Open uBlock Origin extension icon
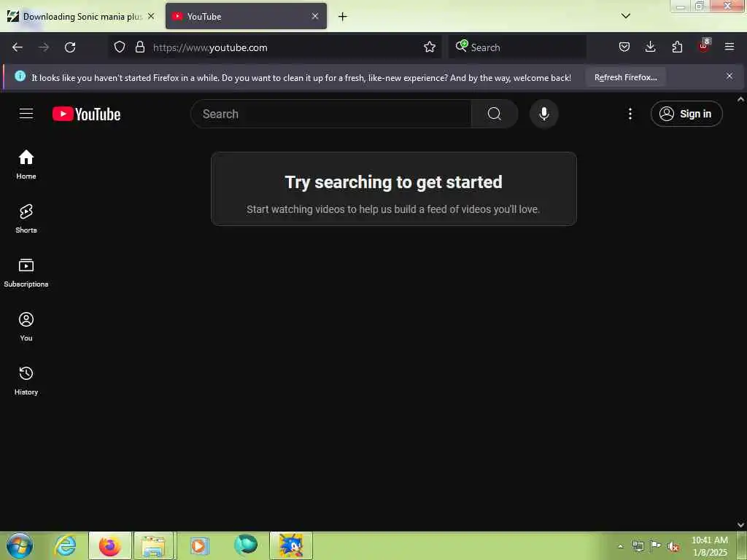The height and width of the screenshot is (560, 747). [x=704, y=46]
